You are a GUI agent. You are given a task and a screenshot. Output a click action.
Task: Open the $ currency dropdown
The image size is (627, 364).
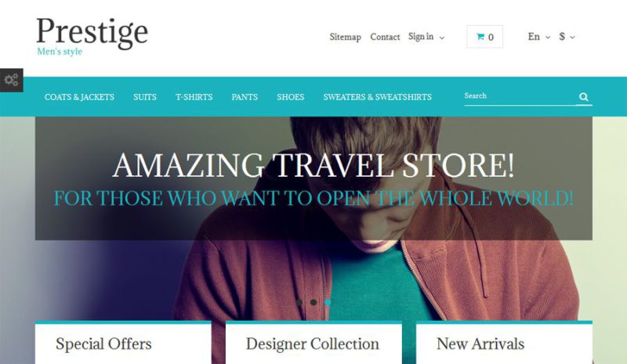(x=567, y=37)
